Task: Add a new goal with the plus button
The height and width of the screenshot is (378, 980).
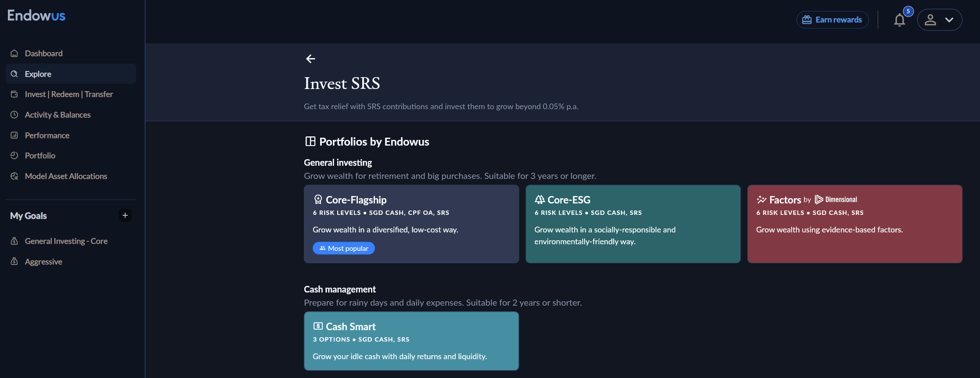Action: click(x=125, y=215)
